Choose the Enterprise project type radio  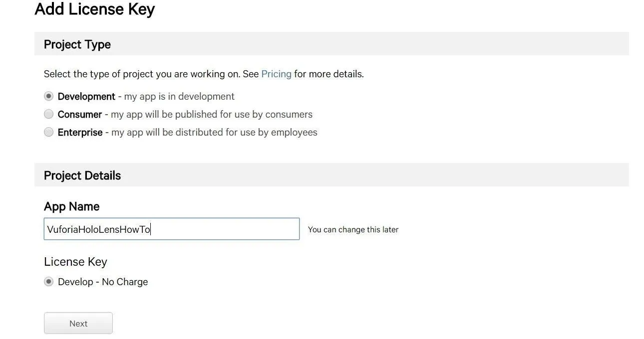[48, 132]
